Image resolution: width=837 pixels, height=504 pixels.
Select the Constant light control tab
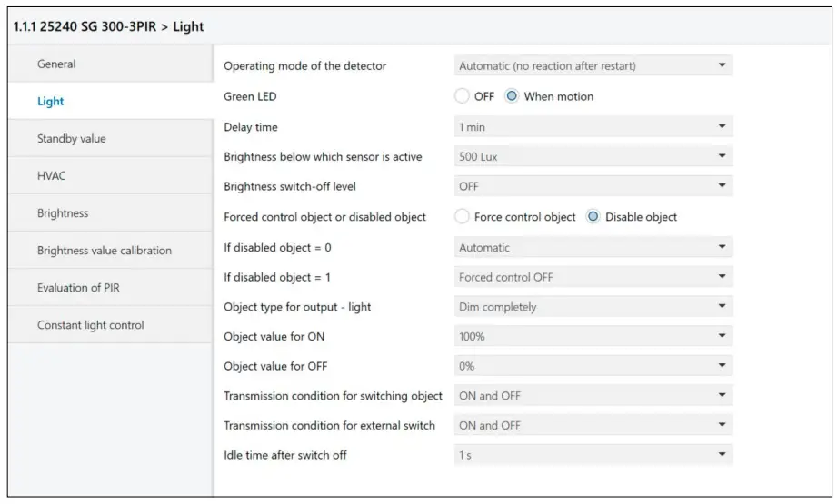pyautogui.click(x=90, y=325)
